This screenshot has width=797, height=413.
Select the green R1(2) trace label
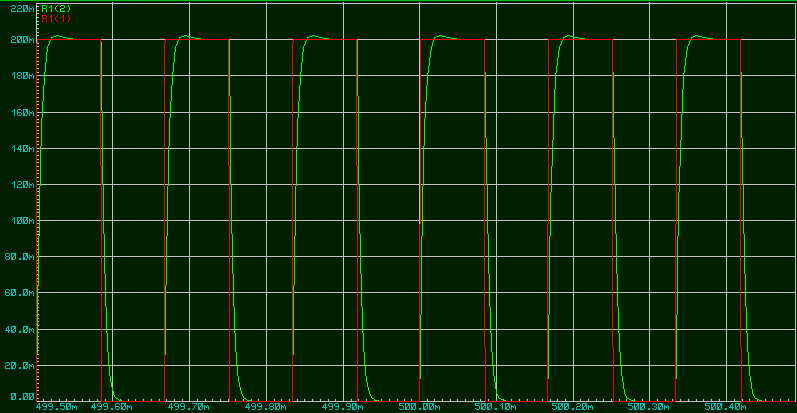click(56, 8)
